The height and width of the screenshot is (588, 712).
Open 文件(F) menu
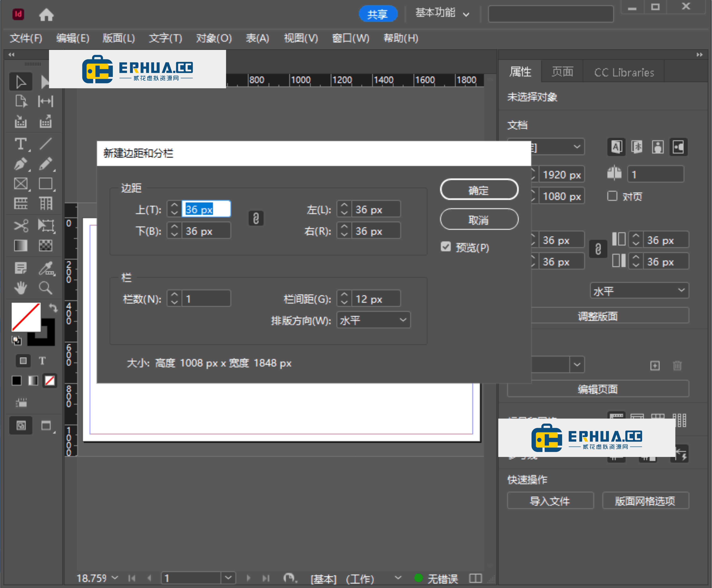click(26, 38)
